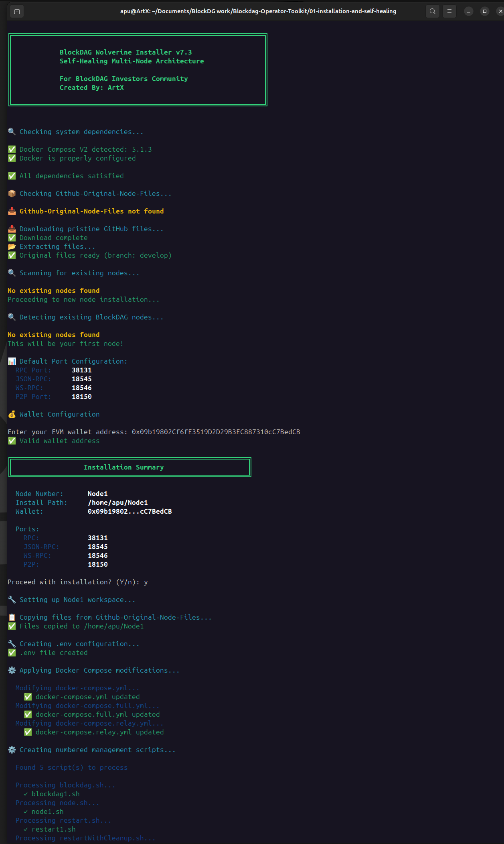The width and height of the screenshot is (504, 844).
Task: Click shortened wallet '0x09b19802...cC7BedCB'
Action: [x=130, y=511]
